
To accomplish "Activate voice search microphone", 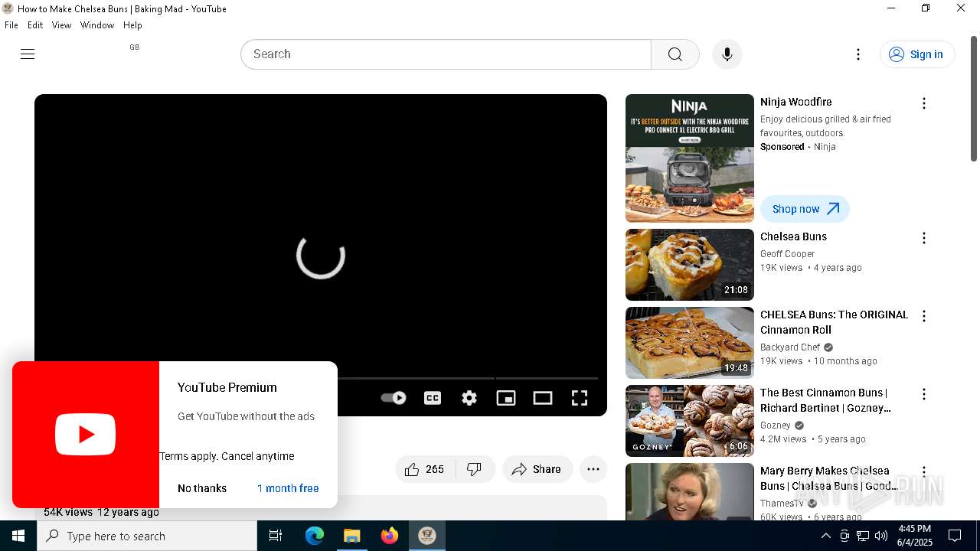I will click(727, 54).
